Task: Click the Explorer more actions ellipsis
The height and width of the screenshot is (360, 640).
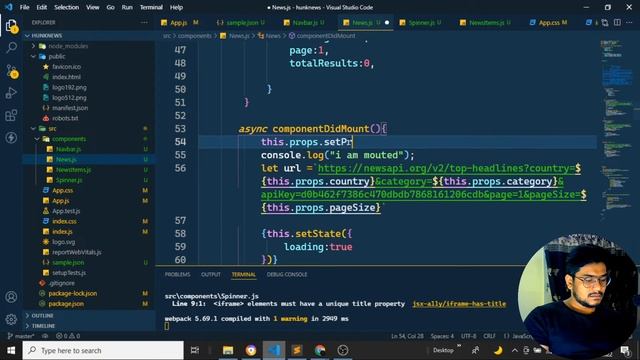Action: click(144, 22)
